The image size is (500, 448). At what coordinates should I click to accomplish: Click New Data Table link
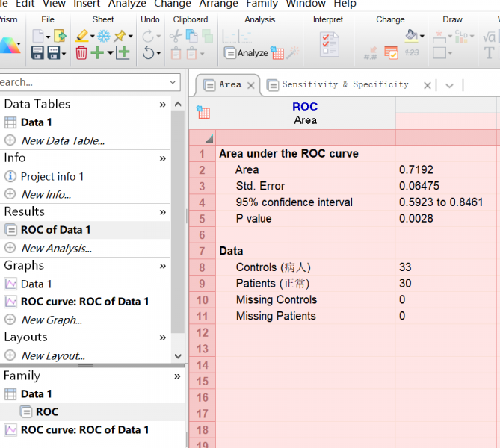click(63, 140)
